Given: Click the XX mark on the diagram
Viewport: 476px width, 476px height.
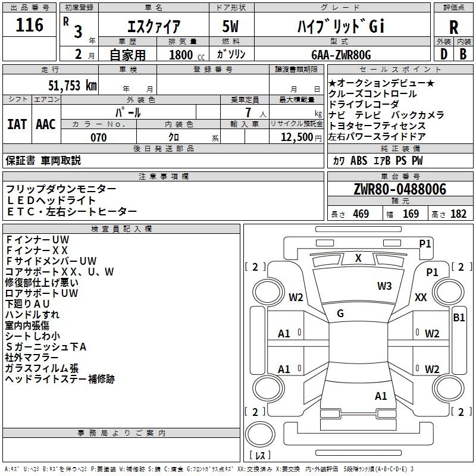Looking at the screenshot, I should click(421, 297).
